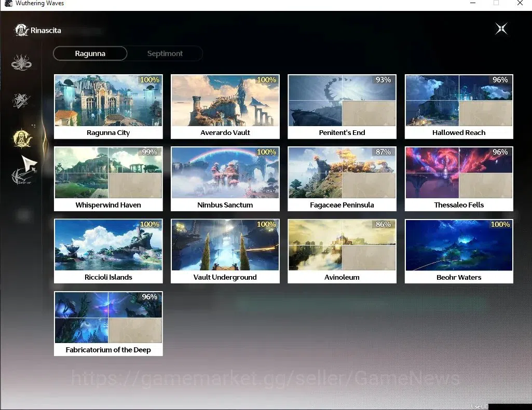Screen dimensions: 532x410
Task: Open the Averardo Vault area card
Action: pos(225,106)
